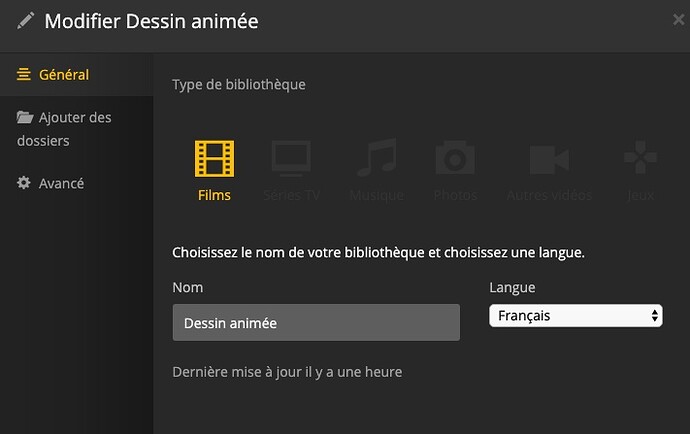Choose the Séries TV television icon
Image resolution: width=690 pixels, height=434 pixels.
click(x=291, y=159)
